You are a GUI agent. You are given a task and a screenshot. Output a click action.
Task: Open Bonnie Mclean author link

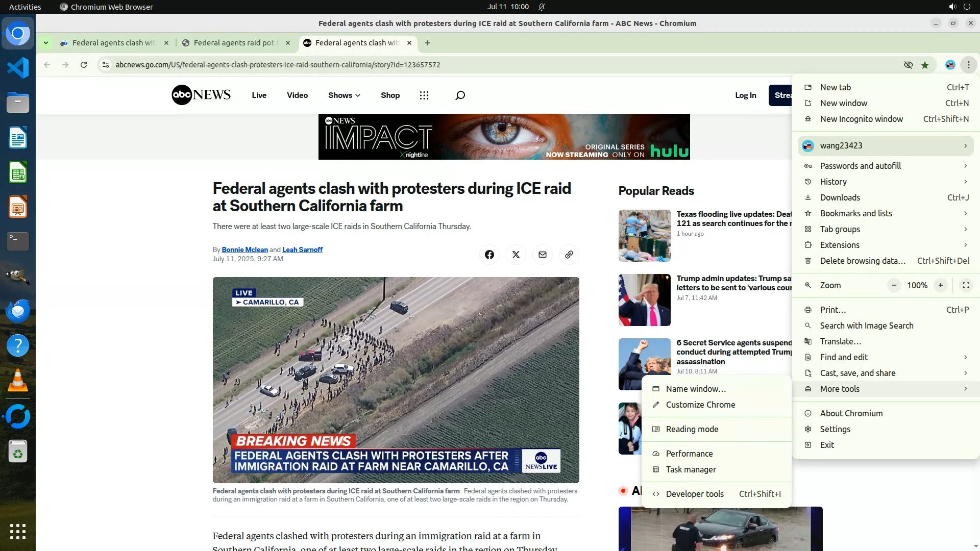[x=244, y=249]
